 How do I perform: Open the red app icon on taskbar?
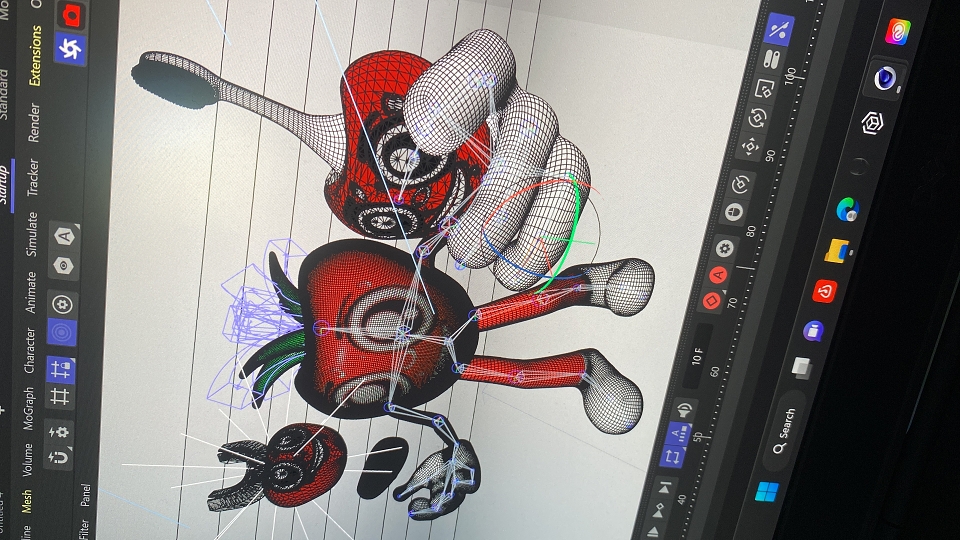[824, 291]
